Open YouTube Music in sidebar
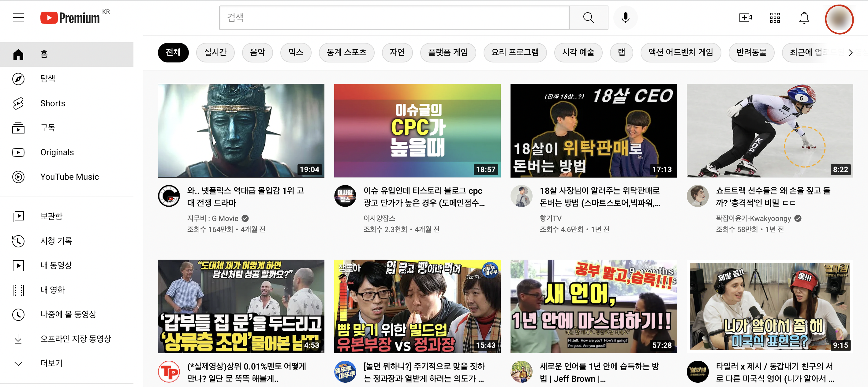The width and height of the screenshot is (868, 387). [x=67, y=177]
